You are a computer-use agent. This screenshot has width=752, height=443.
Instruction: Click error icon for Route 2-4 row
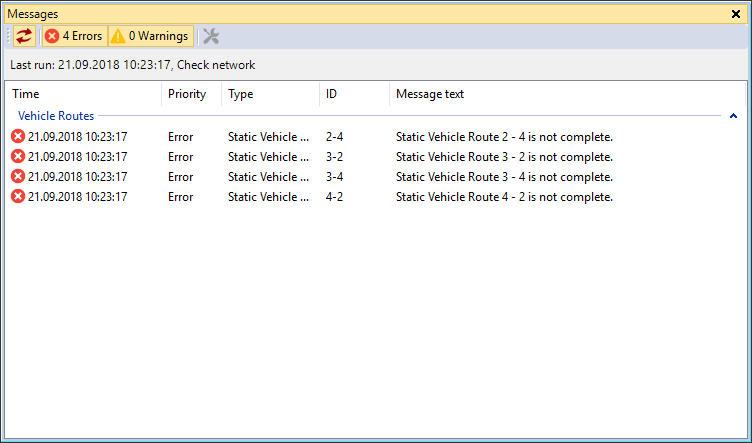tap(18, 137)
